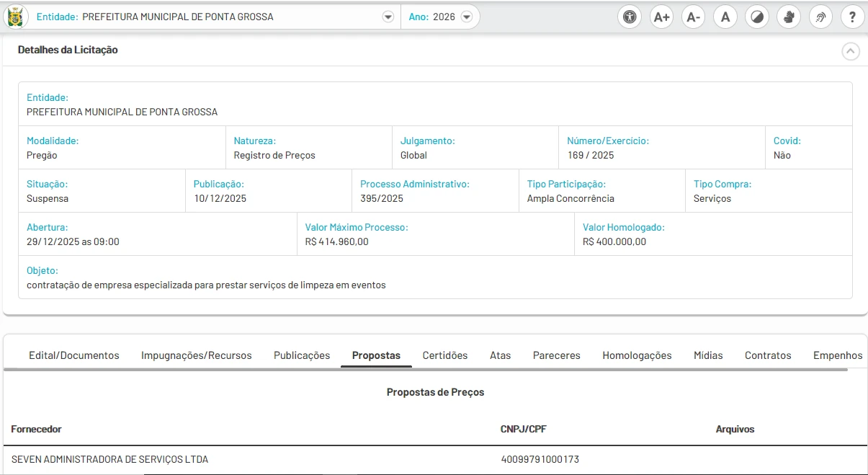Select the SEVEN ADMINISTRADORA DE SERVIÇOS row
The image size is (868, 475).
110,459
